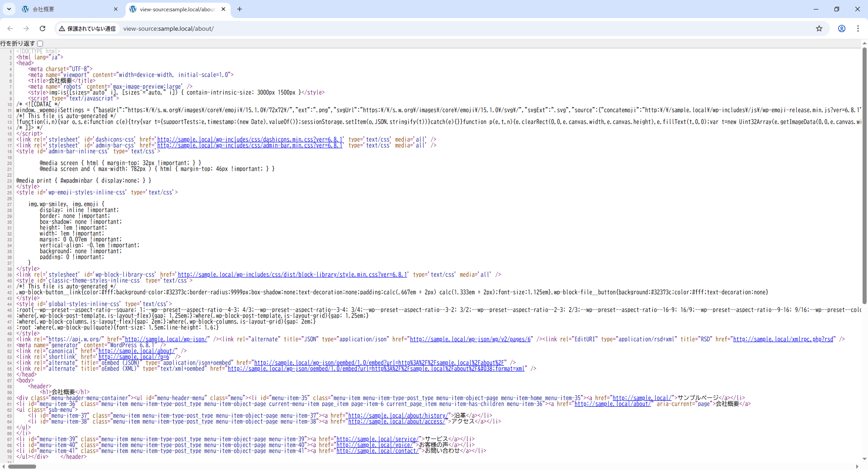Click the horizontal scrollbar thumb

click(22, 466)
